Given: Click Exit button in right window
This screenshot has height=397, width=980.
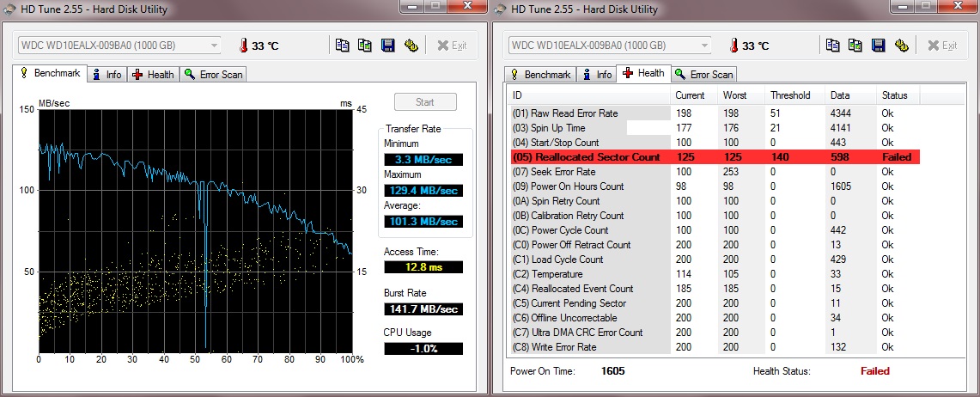Looking at the screenshot, I should pyautogui.click(x=942, y=45).
